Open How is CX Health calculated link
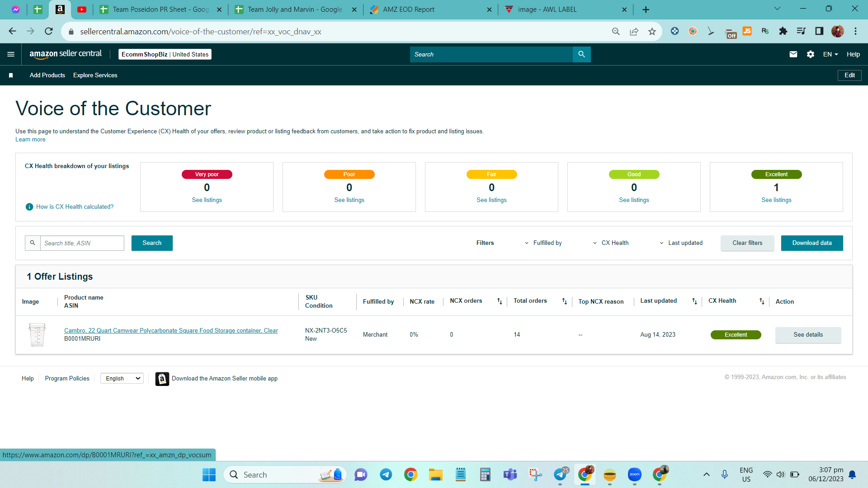 (x=75, y=207)
